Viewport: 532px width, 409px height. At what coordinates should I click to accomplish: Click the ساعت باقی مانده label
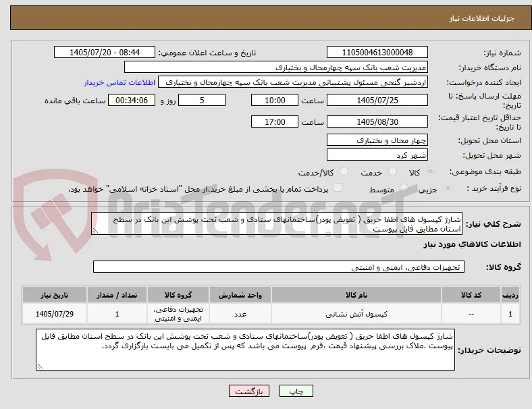coord(75,101)
